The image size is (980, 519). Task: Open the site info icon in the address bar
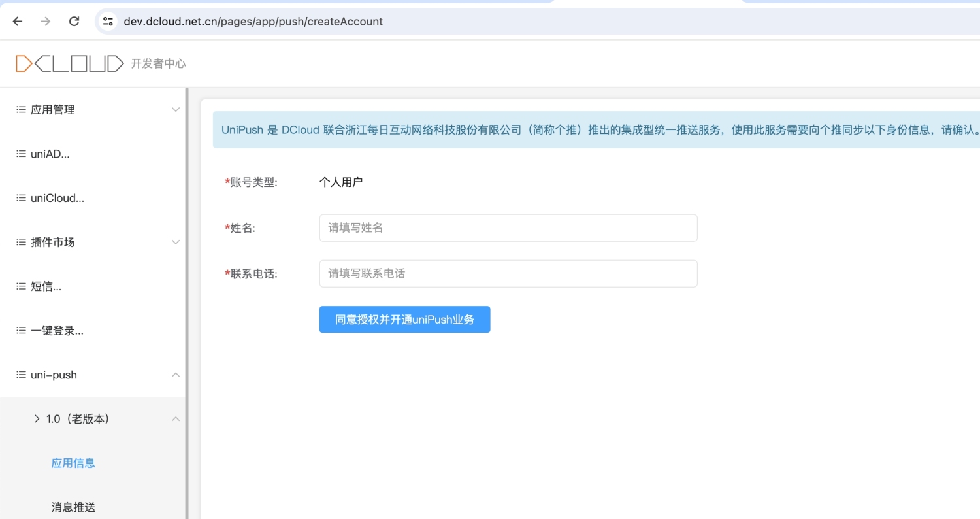click(x=108, y=22)
